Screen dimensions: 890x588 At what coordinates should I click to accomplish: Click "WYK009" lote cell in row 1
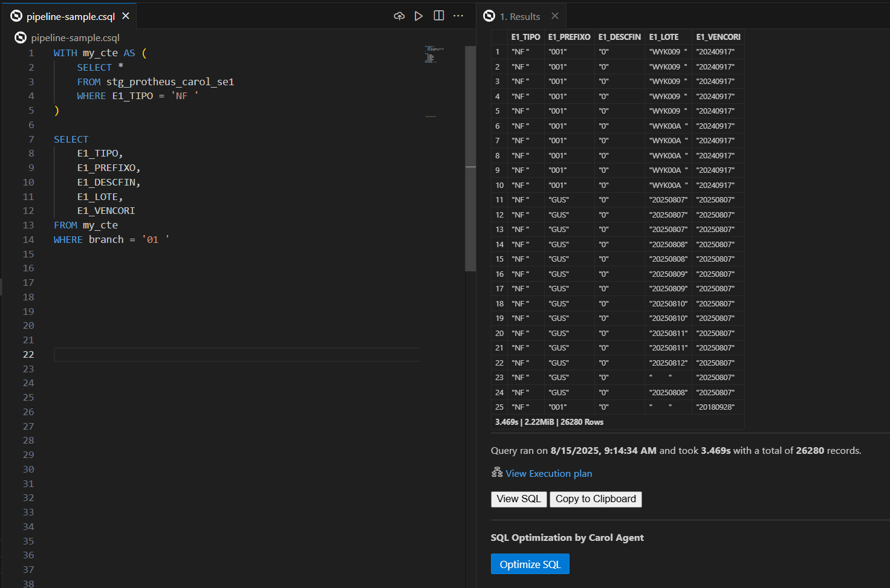point(668,52)
